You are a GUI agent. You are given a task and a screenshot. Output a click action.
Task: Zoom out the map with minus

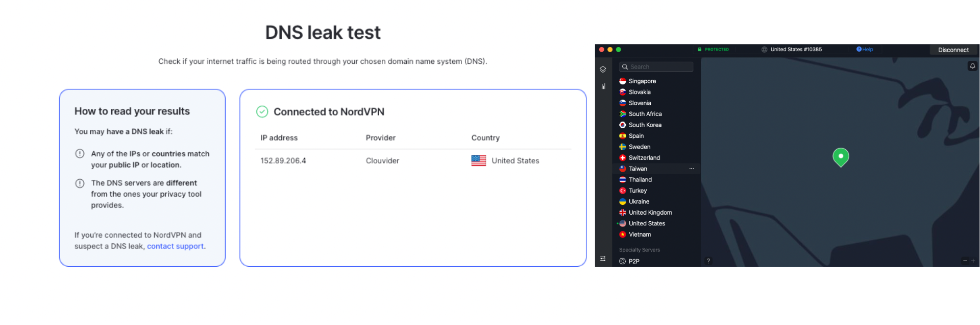coord(965,261)
